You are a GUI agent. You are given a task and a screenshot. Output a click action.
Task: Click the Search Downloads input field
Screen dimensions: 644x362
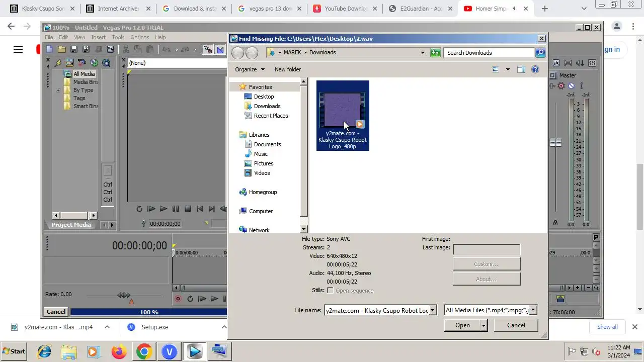(489, 53)
